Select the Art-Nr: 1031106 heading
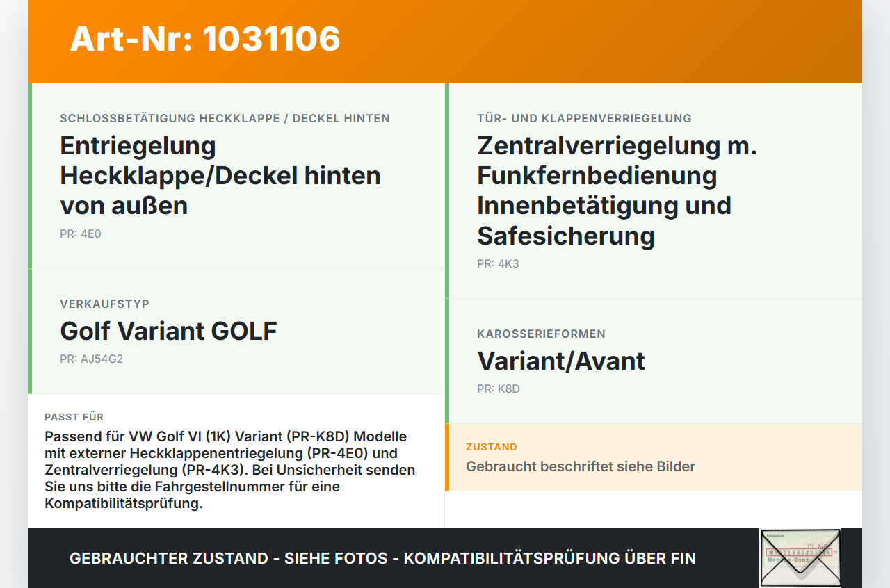The height and width of the screenshot is (588, 890). tap(204, 40)
